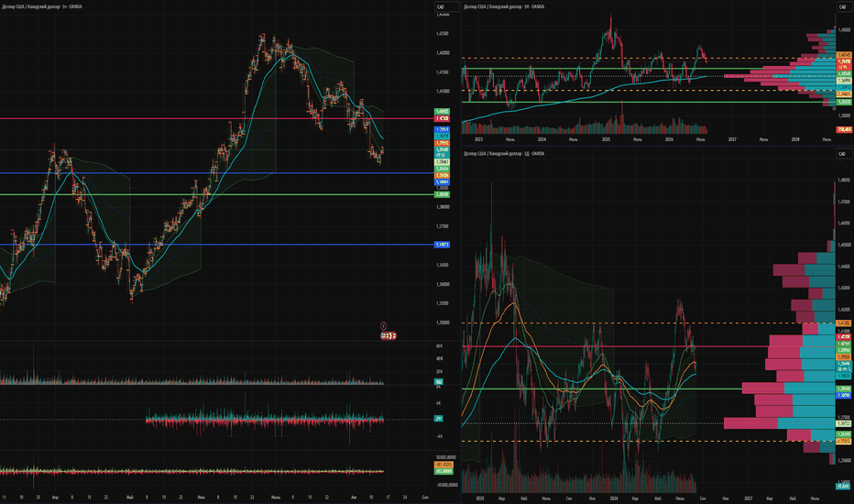Click red volume value label on weekly chart

(x=844, y=129)
